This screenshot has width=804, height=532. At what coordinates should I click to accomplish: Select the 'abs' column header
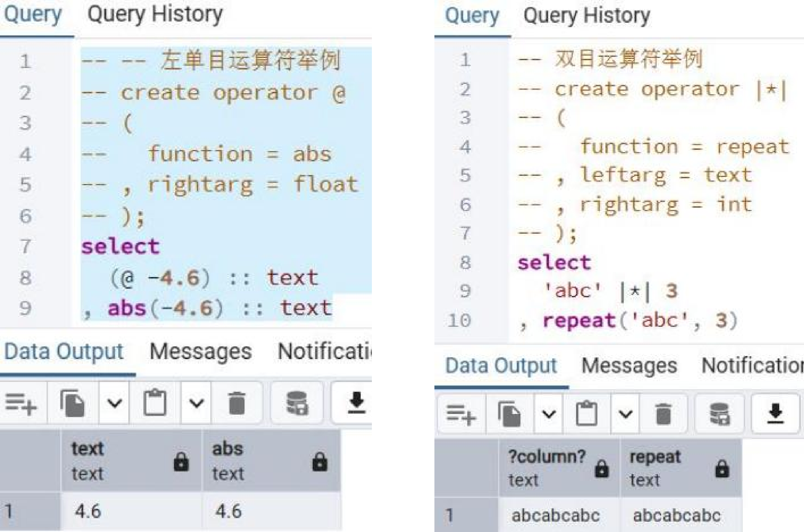(271, 461)
